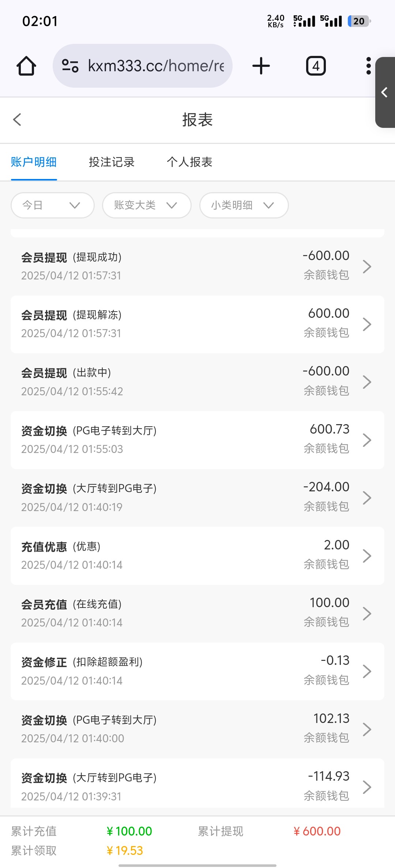This screenshot has width=395, height=868.
Task: Go back using the 报表 header arrow
Action: [17, 119]
